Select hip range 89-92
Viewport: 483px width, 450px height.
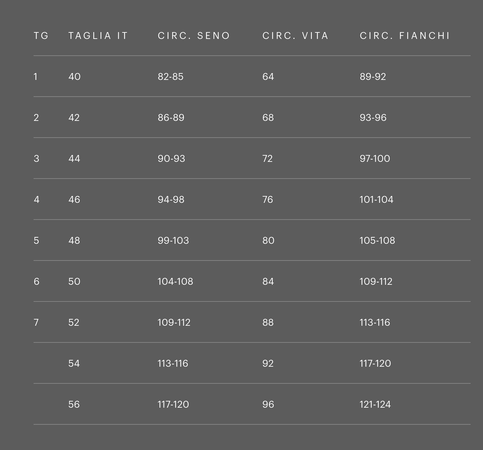point(373,77)
